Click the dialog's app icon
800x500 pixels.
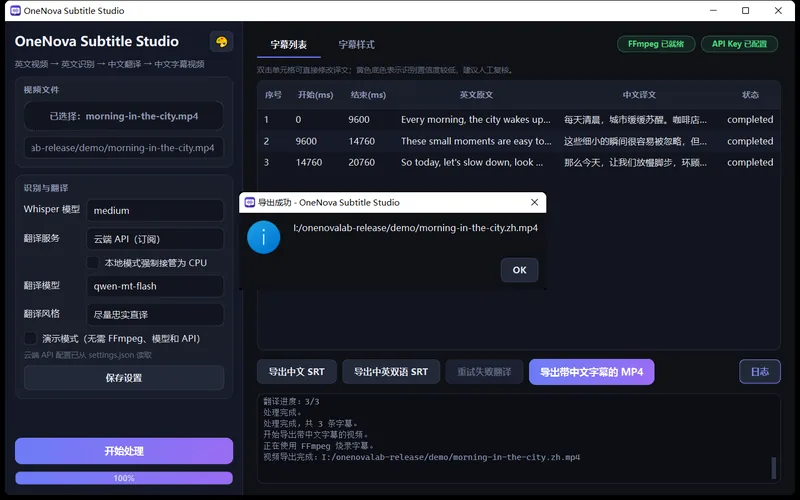[x=249, y=203]
